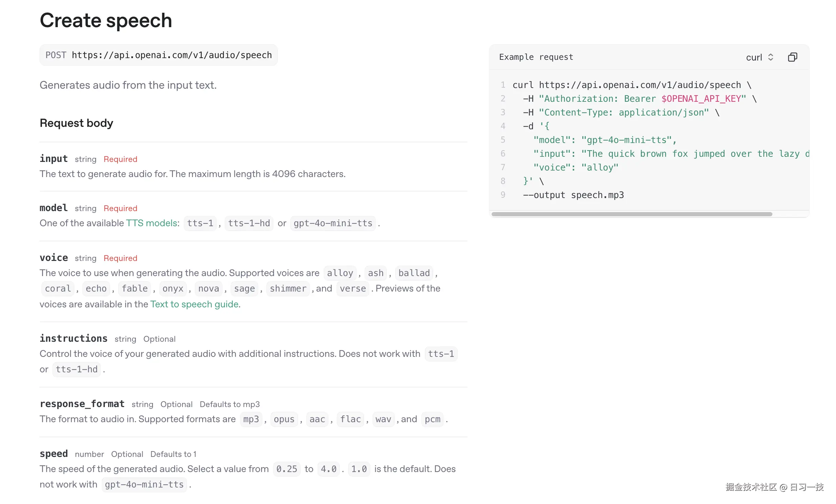
Task: Click the Example request header
Action: pos(536,57)
